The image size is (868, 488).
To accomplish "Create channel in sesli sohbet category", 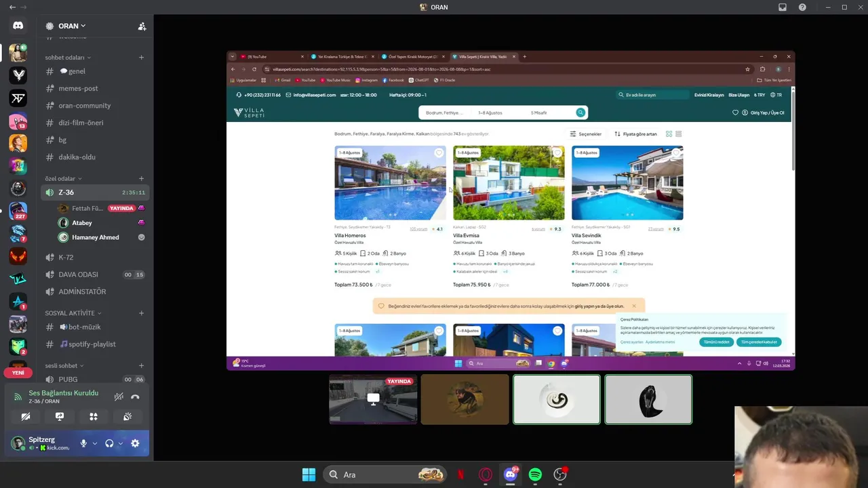I will point(141,366).
